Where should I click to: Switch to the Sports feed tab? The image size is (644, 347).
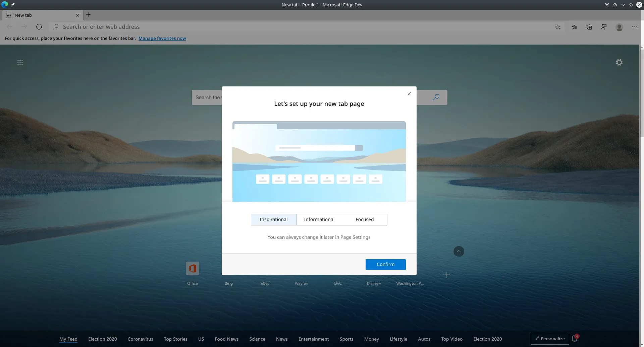pyautogui.click(x=346, y=339)
